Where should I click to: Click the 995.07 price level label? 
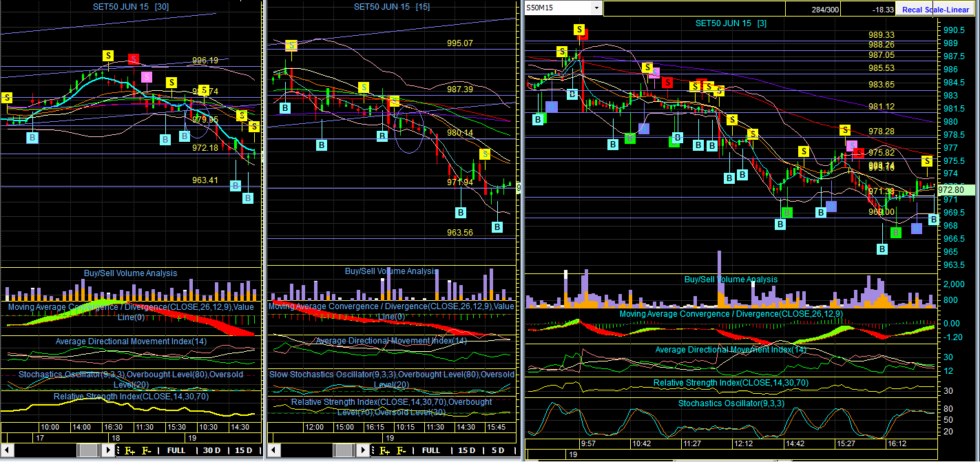coord(460,43)
